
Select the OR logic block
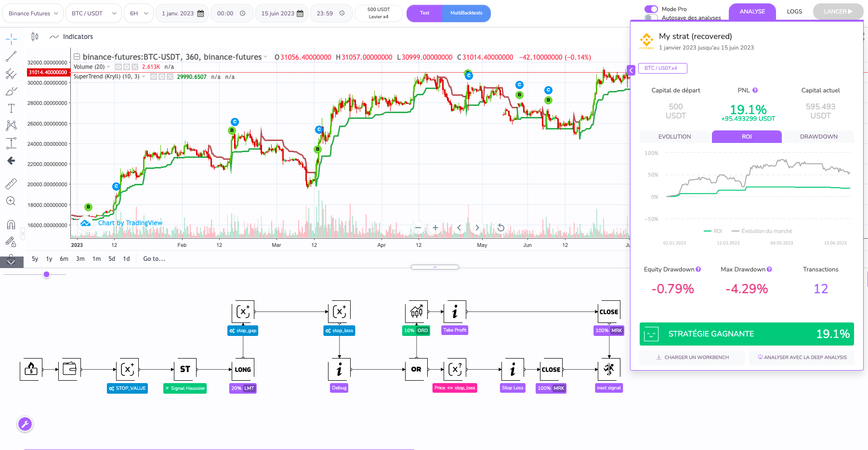[x=416, y=369]
